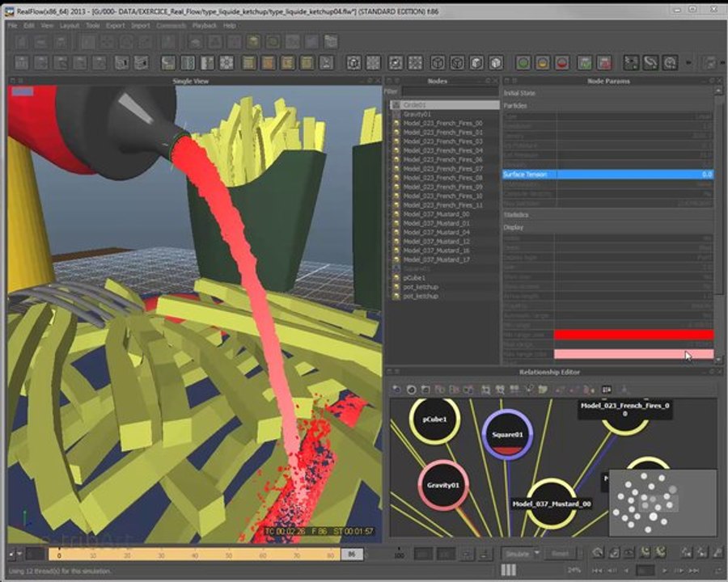Image resolution: width=728 pixels, height=582 pixels.
Task: Select Circle01 in the Nodes list
Action: coord(444,105)
